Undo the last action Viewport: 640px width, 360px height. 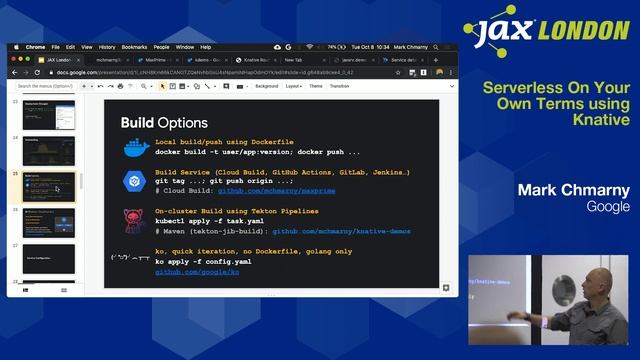click(100, 86)
